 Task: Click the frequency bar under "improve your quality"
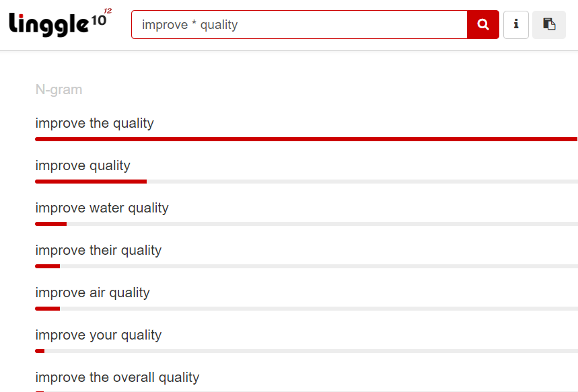tap(306, 351)
